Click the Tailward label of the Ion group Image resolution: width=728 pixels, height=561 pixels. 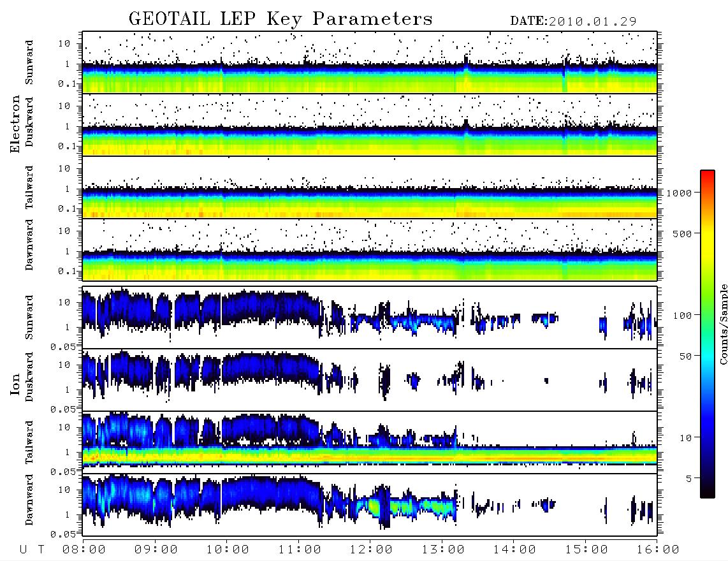(x=29, y=442)
